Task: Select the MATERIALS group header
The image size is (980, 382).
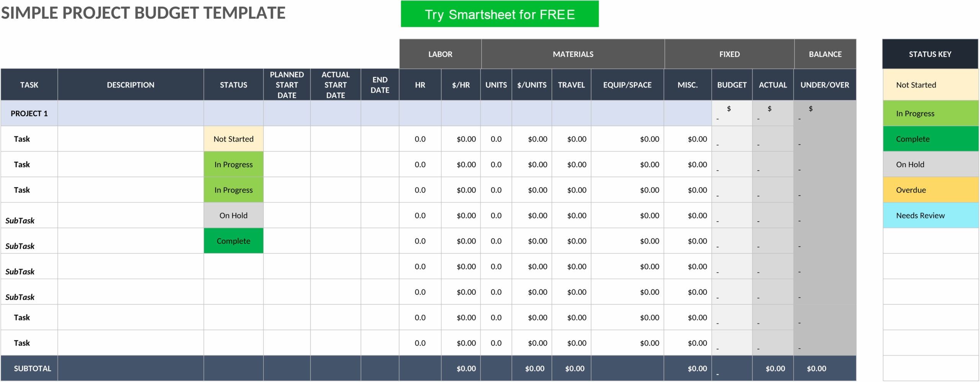Action: (x=573, y=54)
